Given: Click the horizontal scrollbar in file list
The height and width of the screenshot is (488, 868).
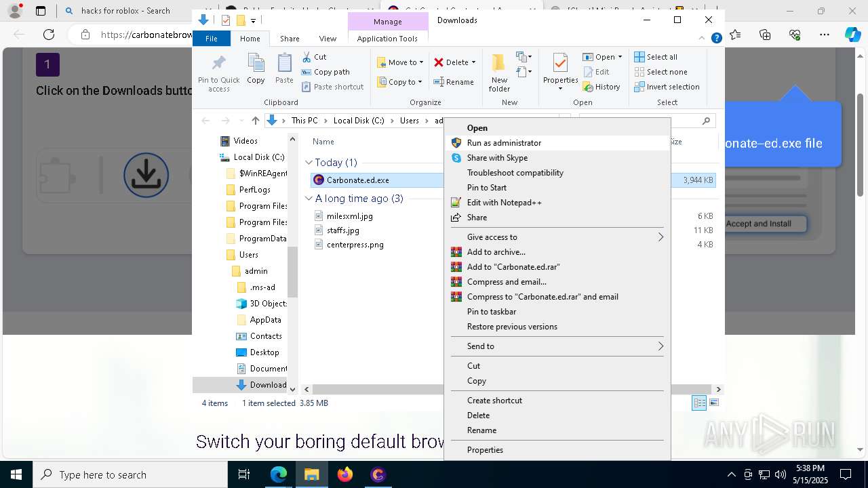Looking at the screenshot, I should pos(513,390).
